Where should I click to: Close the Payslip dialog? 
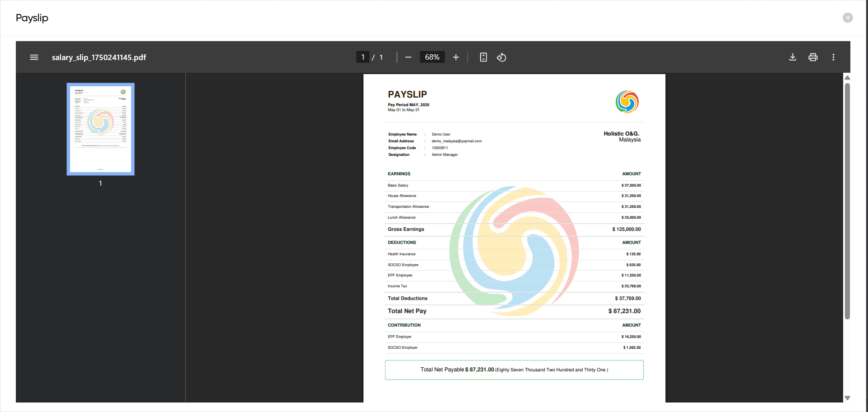(848, 18)
